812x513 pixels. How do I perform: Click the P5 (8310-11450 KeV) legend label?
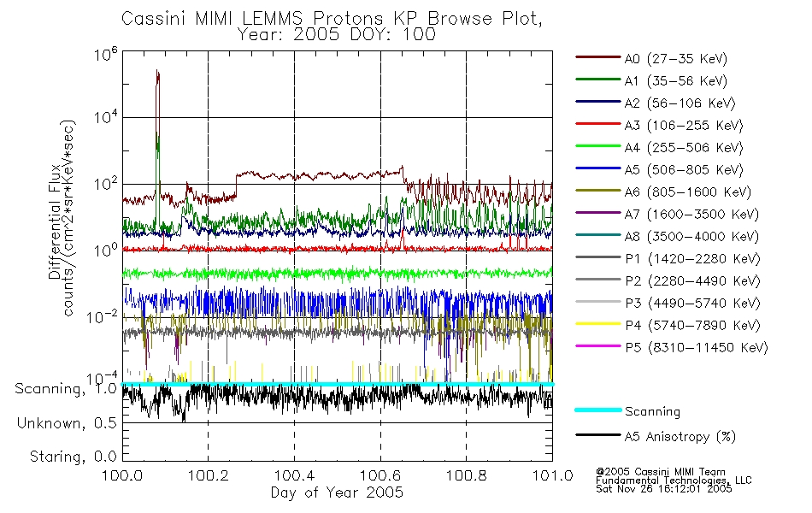697,348
